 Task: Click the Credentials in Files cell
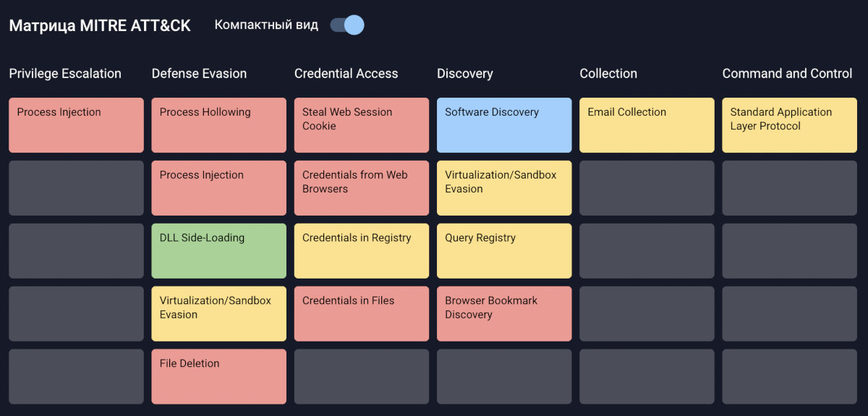pyautogui.click(x=361, y=314)
